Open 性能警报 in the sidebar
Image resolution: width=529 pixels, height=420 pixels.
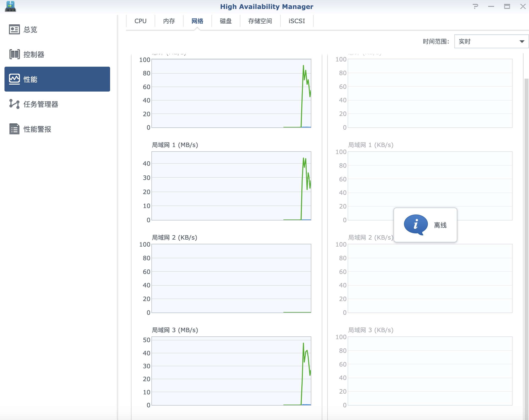point(57,129)
